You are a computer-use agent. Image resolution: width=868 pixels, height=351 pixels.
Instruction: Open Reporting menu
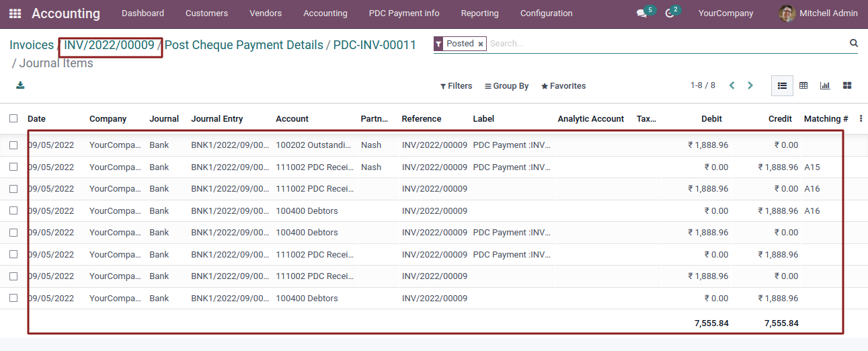(480, 13)
